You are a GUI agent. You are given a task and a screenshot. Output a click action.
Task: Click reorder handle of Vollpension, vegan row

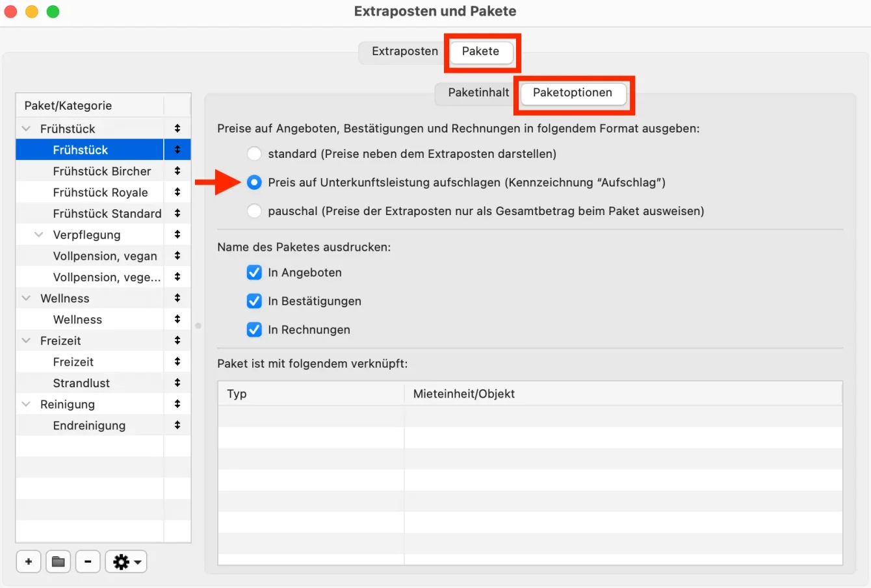(177, 256)
